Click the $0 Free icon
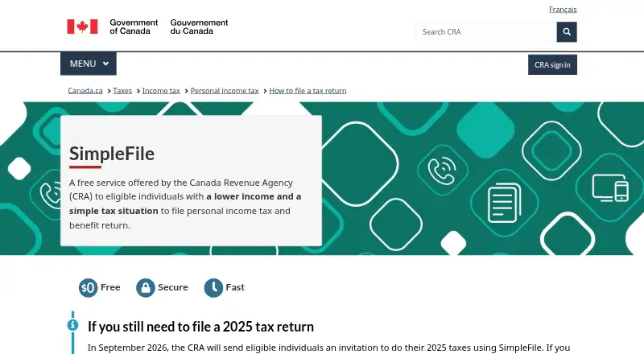Viewport: 644px width, 354px height. coord(88,288)
